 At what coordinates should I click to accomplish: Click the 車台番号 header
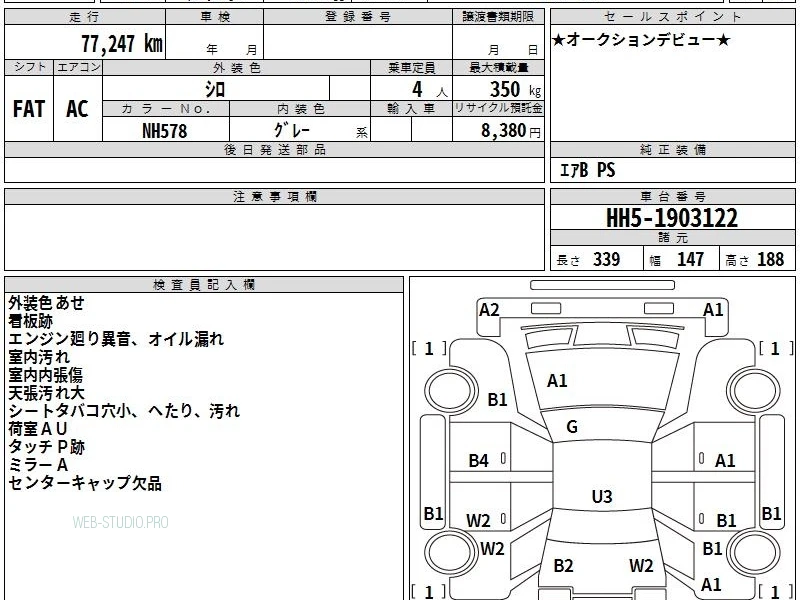(672, 197)
